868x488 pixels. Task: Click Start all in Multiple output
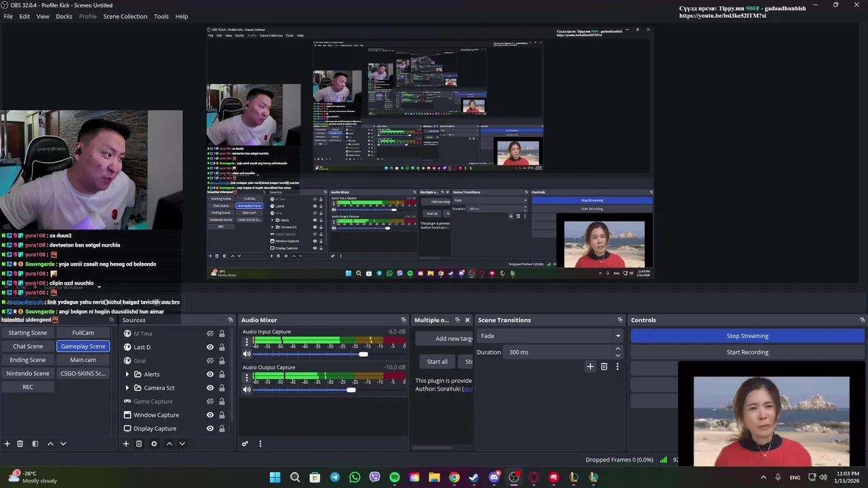pos(437,362)
